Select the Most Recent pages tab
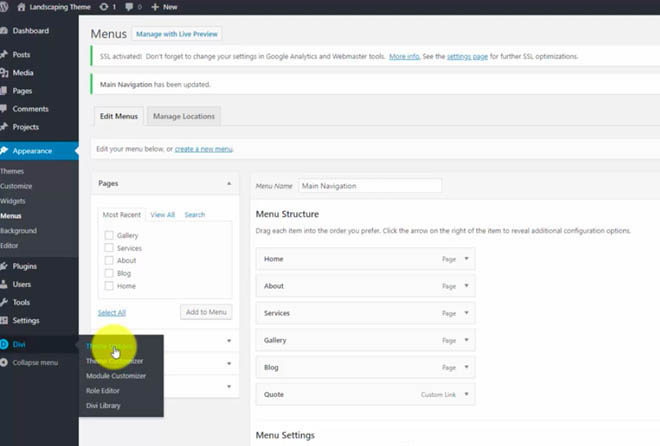 tap(122, 215)
